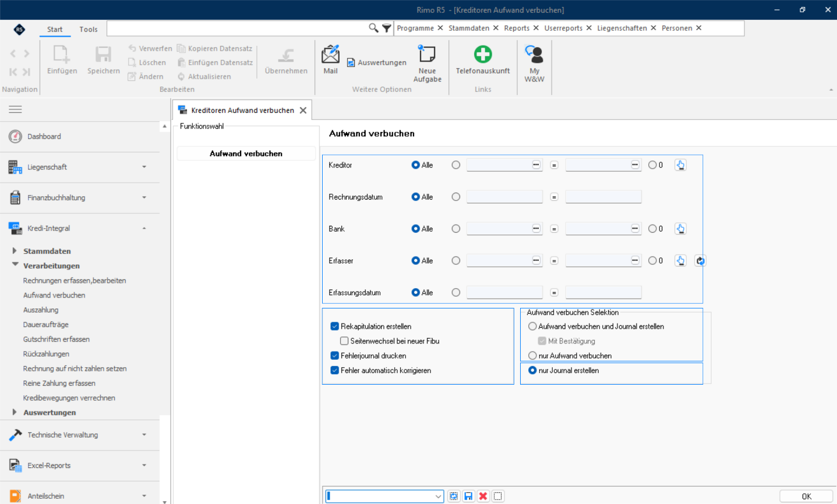837x504 pixels.
Task: Click the Aufwand verbuchen function button
Action: [x=246, y=154]
